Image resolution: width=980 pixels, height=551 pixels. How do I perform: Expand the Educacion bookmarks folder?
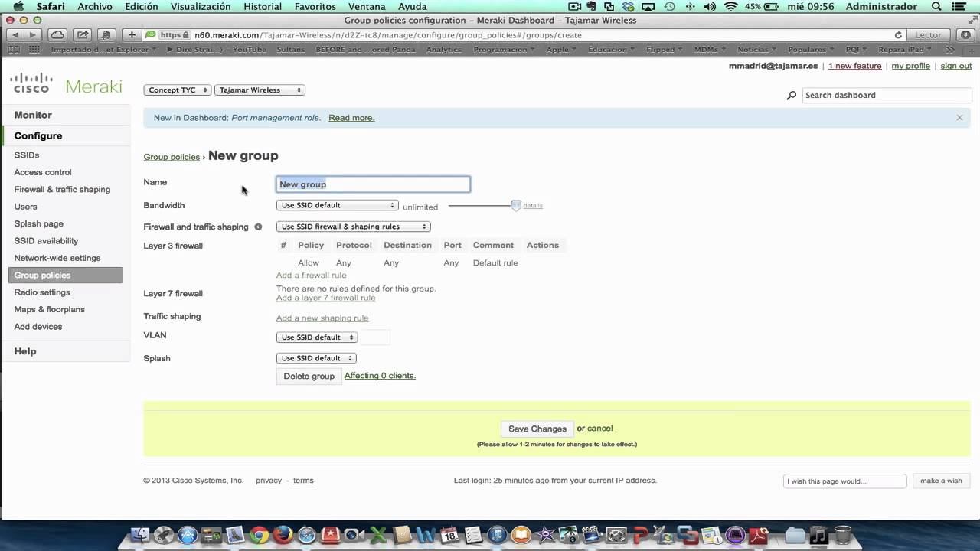[x=612, y=49]
